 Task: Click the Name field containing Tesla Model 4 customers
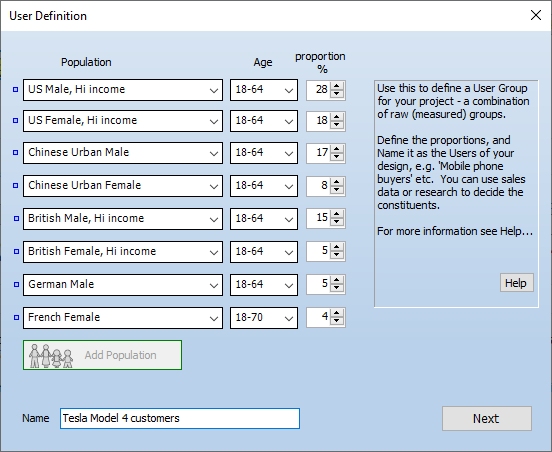[x=180, y=419]
